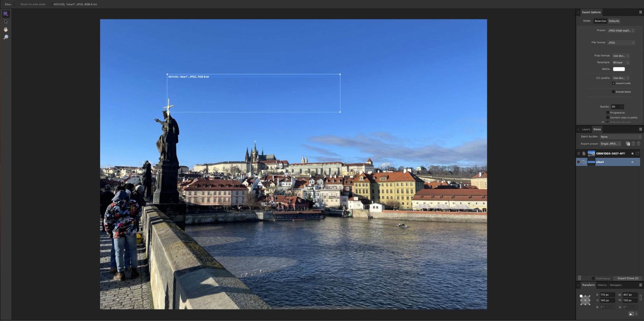Viewport: 644px width, 321px height.
Task: Toggle the width-height aspect ratio link
Action: click(x=640, y=297)
